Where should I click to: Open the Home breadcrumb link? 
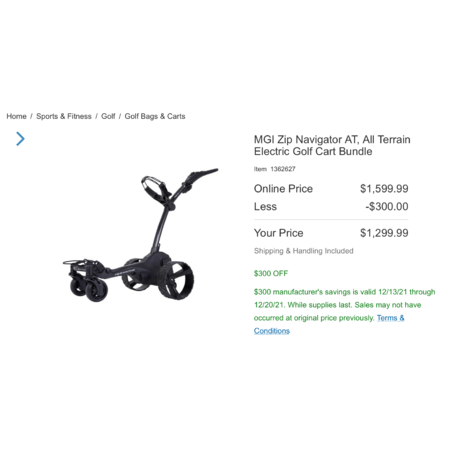(16, 116)
